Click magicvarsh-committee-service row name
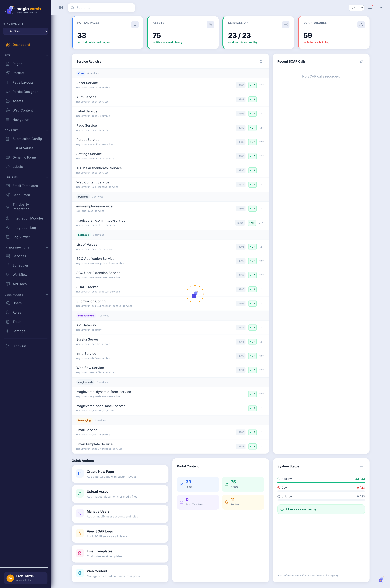Screen dimensions: 390x588 pos(101,220)
